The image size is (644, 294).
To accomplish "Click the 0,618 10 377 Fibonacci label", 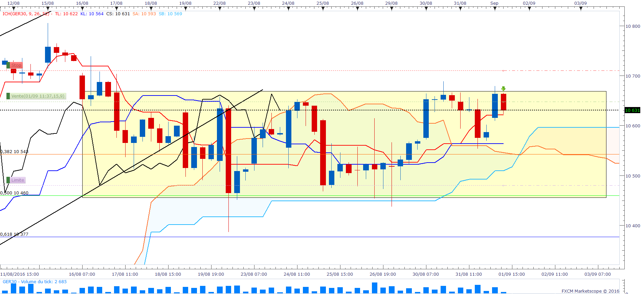I will (x=14, y=234).
